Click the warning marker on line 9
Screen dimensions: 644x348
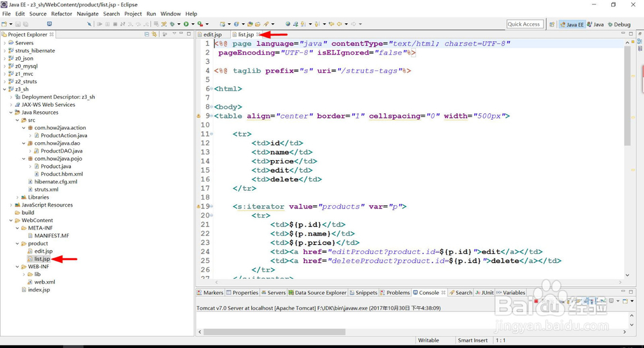coord(198,116)
